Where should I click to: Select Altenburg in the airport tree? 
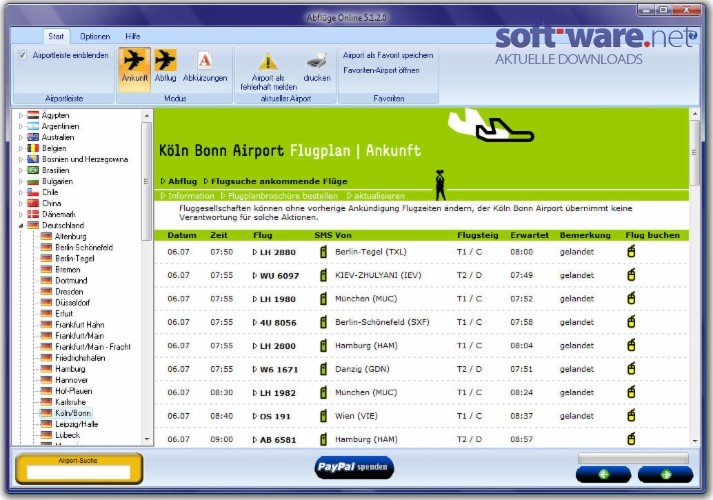click(70, 236)
